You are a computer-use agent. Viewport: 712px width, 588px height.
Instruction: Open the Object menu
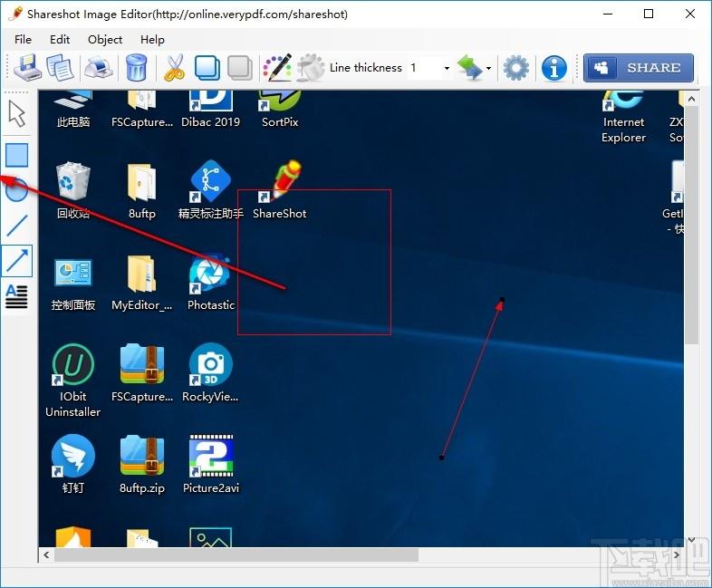(x=105, y=40)
